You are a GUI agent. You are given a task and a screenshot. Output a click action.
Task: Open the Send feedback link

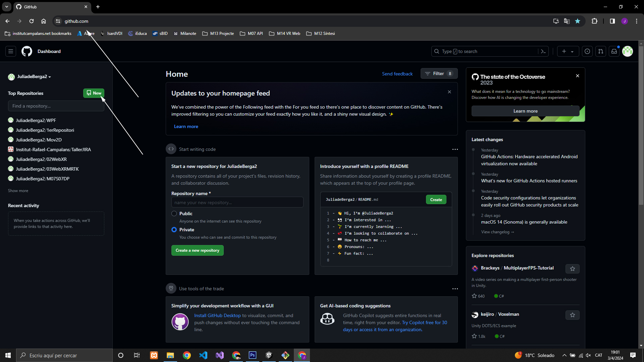point(397,74)
